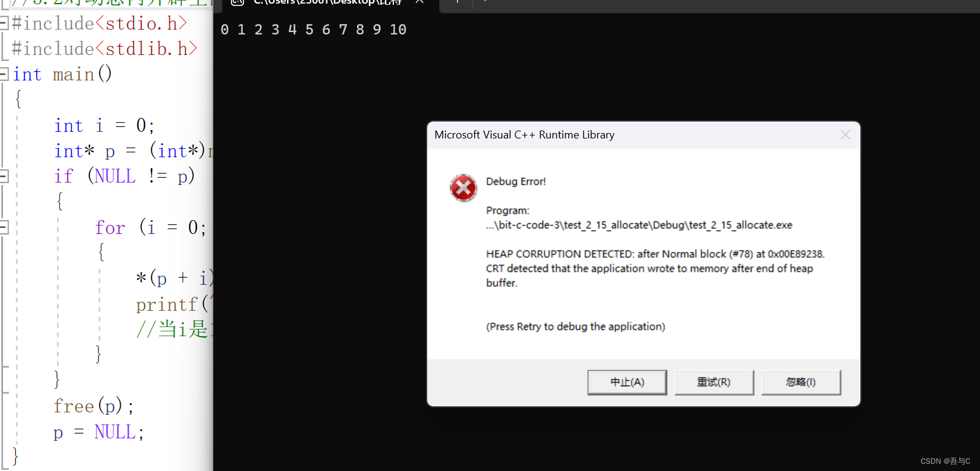Click the 'int main()' code line
Image resolution: width=980 pixels, height=471 pixels.
(62, 74)
